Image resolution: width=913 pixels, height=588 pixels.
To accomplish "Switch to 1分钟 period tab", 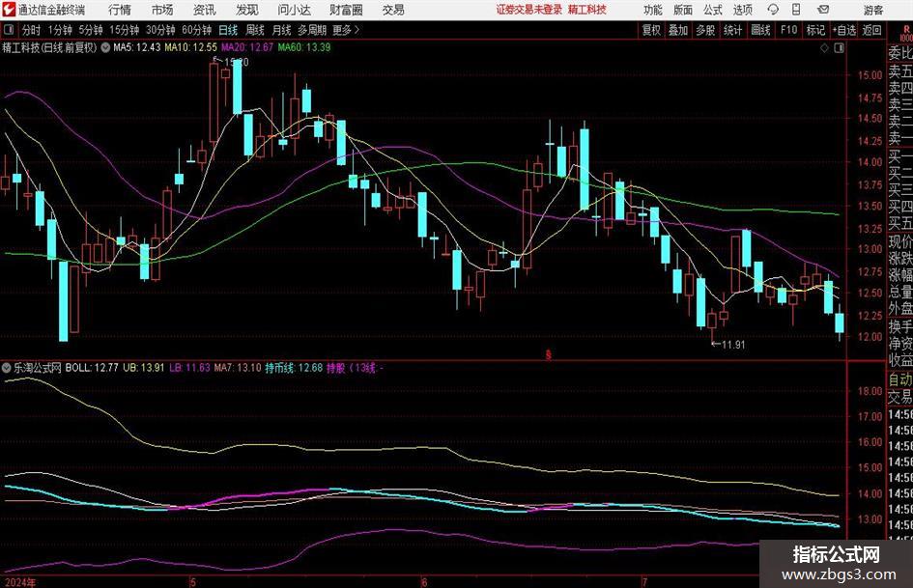I will point(60,30).
